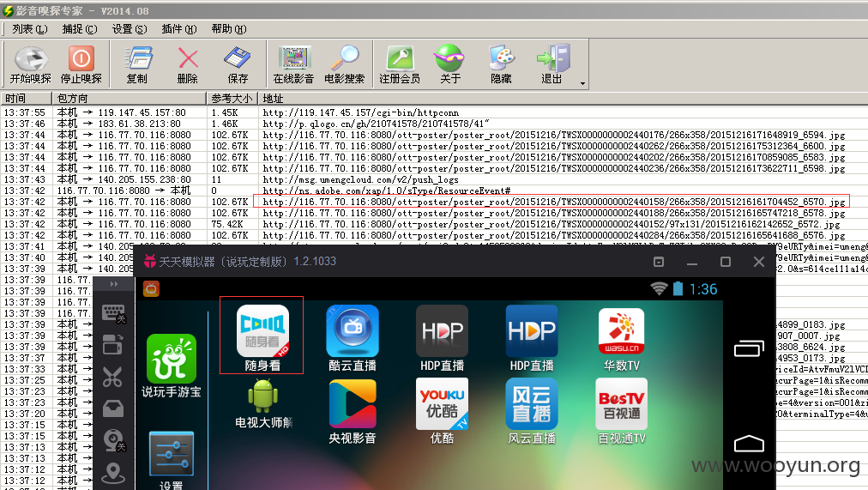Expand toolbar overflow arrow
Screen dimensions: 868x490
[x=582, y=83]
